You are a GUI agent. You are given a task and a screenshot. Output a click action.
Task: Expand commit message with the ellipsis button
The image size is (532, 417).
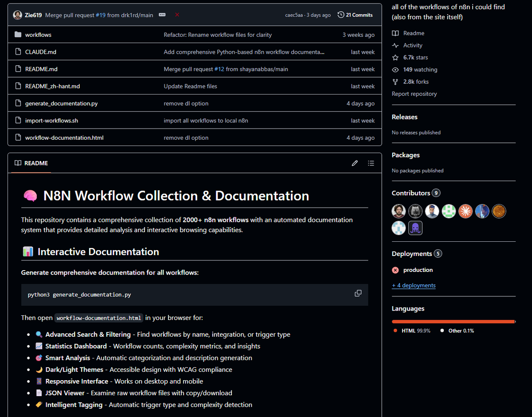point(162,15)
